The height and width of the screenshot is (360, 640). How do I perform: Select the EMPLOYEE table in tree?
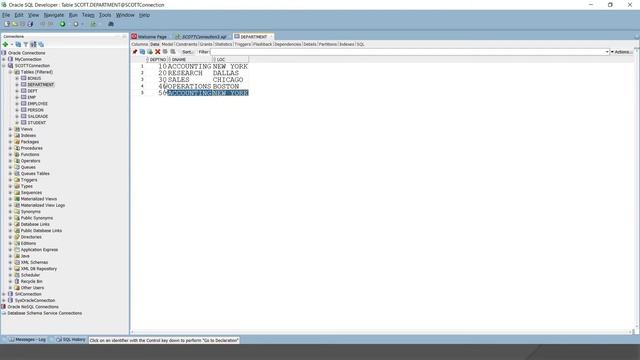click(38, 104)
